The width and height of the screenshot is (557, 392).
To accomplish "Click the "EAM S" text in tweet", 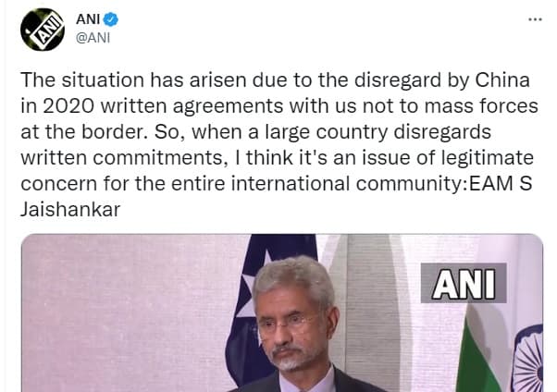I will tap(501, 184).
